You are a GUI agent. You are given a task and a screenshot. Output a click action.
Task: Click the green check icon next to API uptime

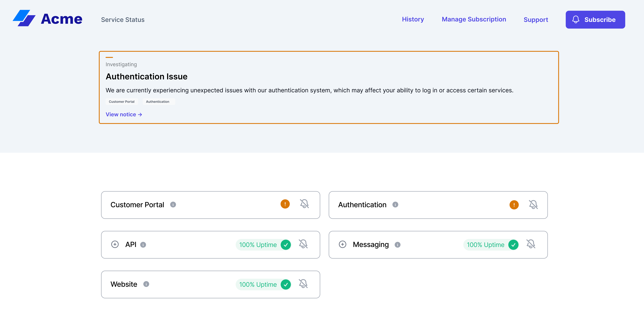286,245
